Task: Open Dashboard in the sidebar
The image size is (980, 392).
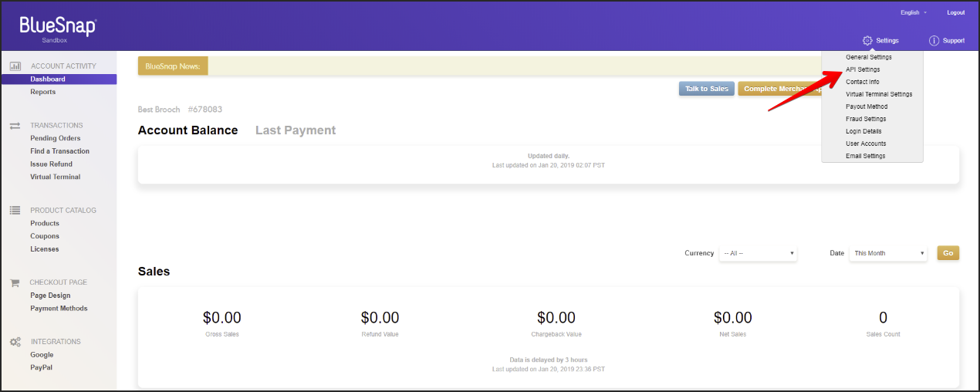Action: pyautogui.click(x=58, y=79)
